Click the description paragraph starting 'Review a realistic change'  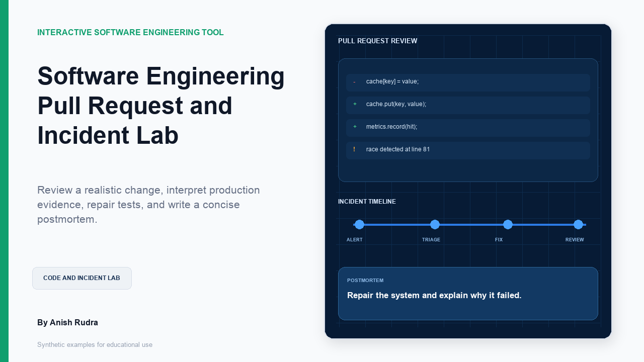pyautogui.click(x=149, y=205)
